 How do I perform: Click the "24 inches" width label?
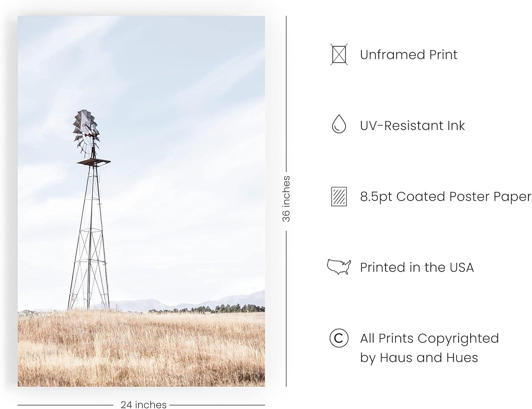143,404
